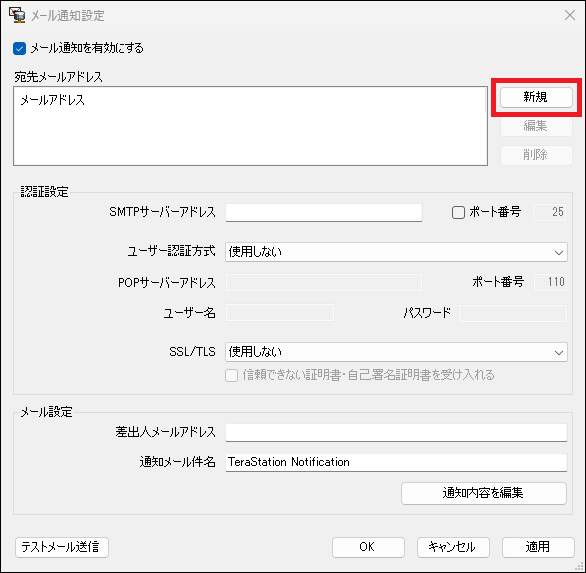This screenshot has height=573, width=586.
Task: Focus the SMTPサーバーアドレス input field
Action: (324, 213)
